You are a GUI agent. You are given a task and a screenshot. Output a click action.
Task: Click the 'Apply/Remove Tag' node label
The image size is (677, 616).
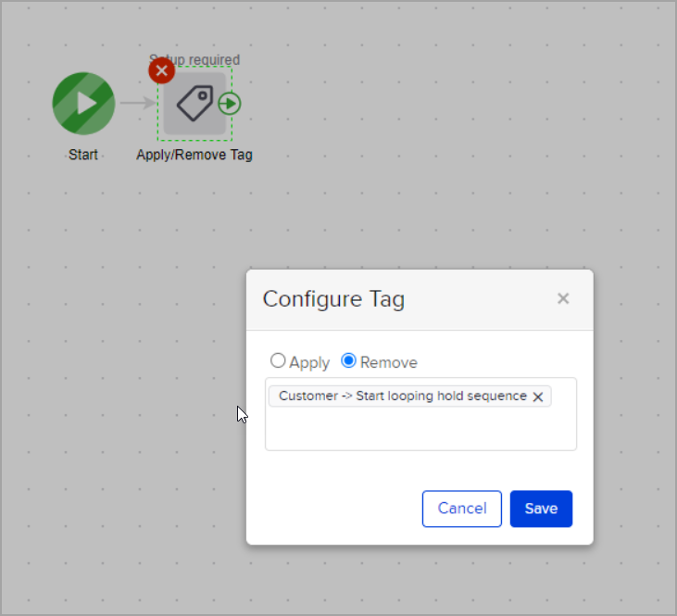click(x=194, y=155)
